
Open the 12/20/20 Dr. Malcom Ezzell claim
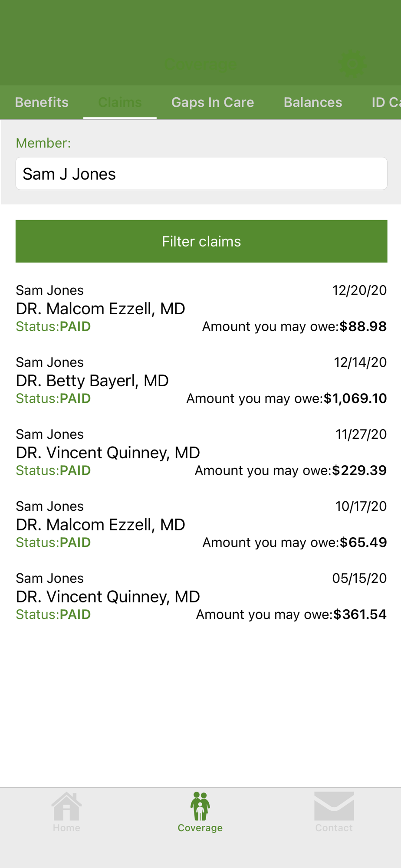coord(201,309)
